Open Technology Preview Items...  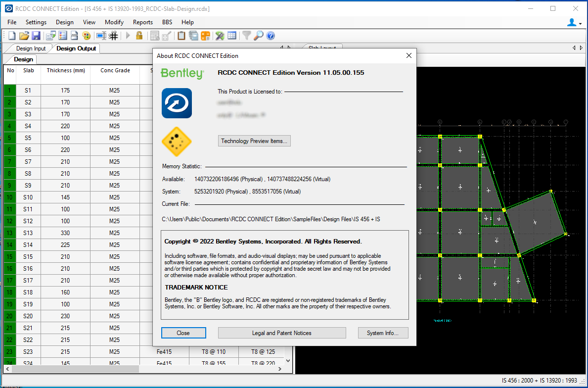(x=254, y=141)
